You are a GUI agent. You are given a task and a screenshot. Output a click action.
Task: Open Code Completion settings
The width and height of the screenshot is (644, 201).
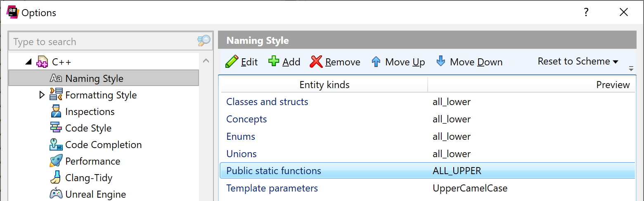(x=103, y=145)
